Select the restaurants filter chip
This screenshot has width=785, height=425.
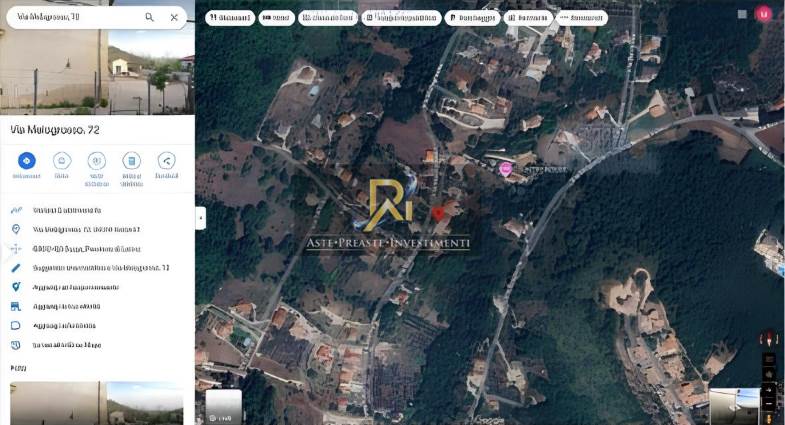coord(229,18)
